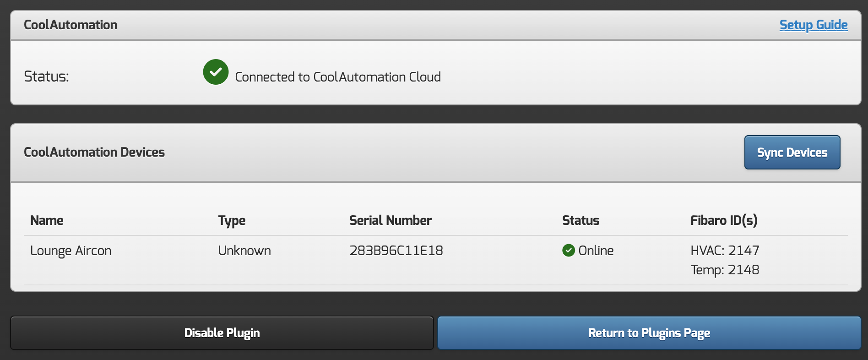Click the green Online status icon
Screen dimensions: 868x360
click(568, 251)
